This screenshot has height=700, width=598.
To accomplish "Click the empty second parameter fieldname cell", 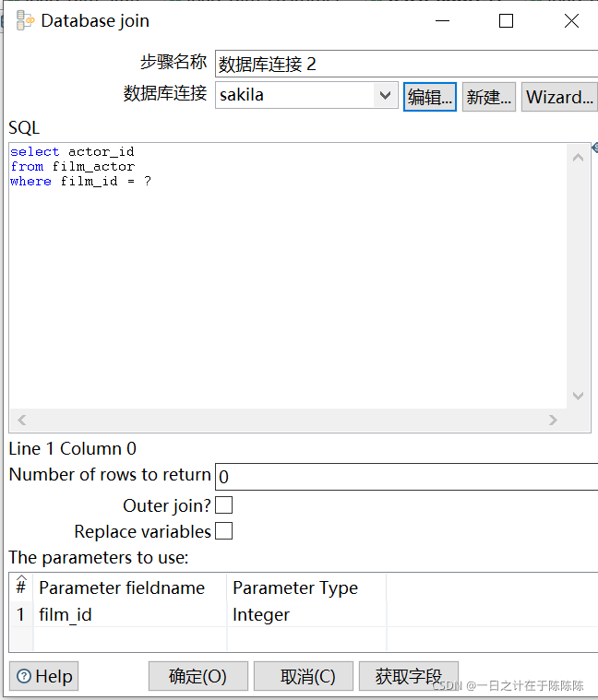I will 130,639.
